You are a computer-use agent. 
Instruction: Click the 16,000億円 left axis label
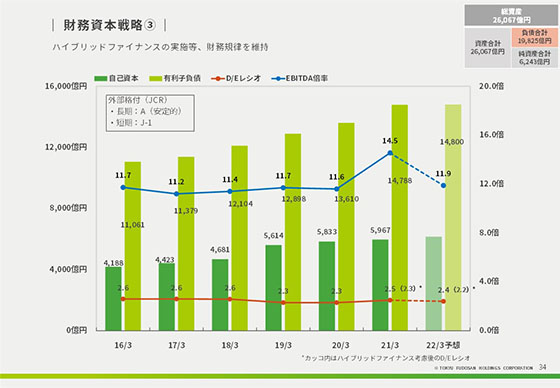66,86
